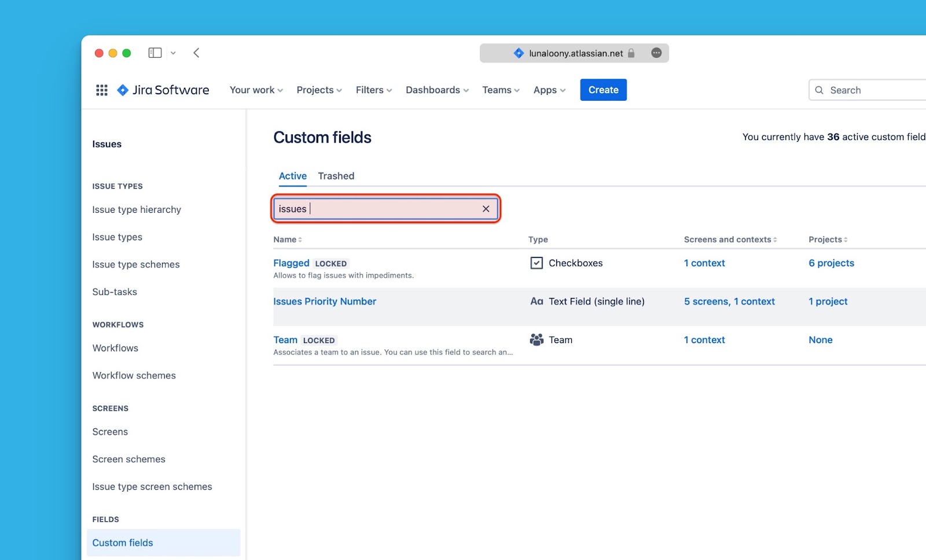The width and height of the screenshot is (926, 560).
Task: Click the Jira Software logo
Action: tap(163, 90)
